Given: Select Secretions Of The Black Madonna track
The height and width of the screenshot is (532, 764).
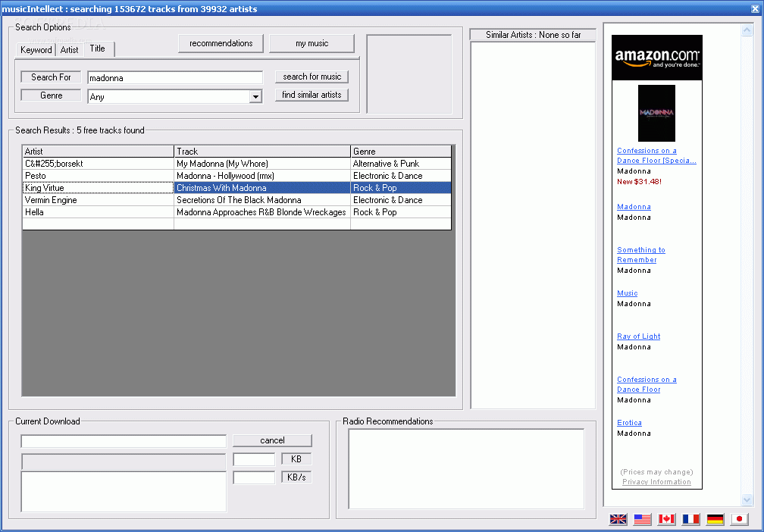Looking at the screenshot, I should click(x=262, y=200).
